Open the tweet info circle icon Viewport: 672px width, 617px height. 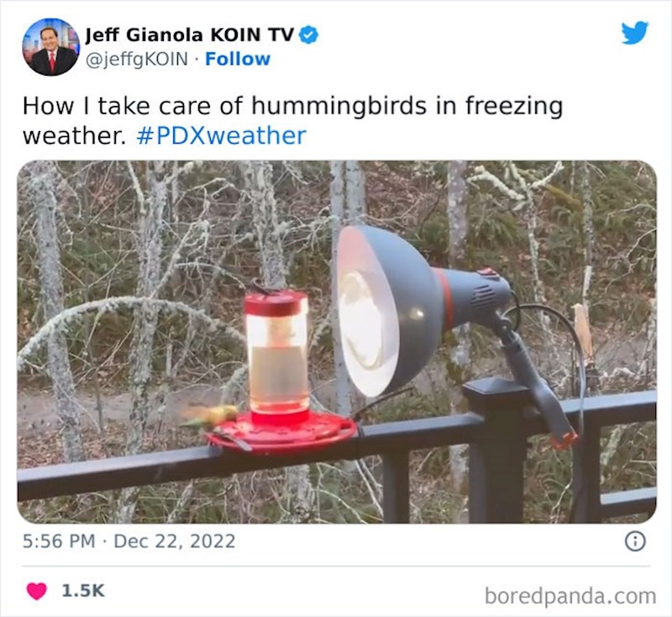pos(635,541)
